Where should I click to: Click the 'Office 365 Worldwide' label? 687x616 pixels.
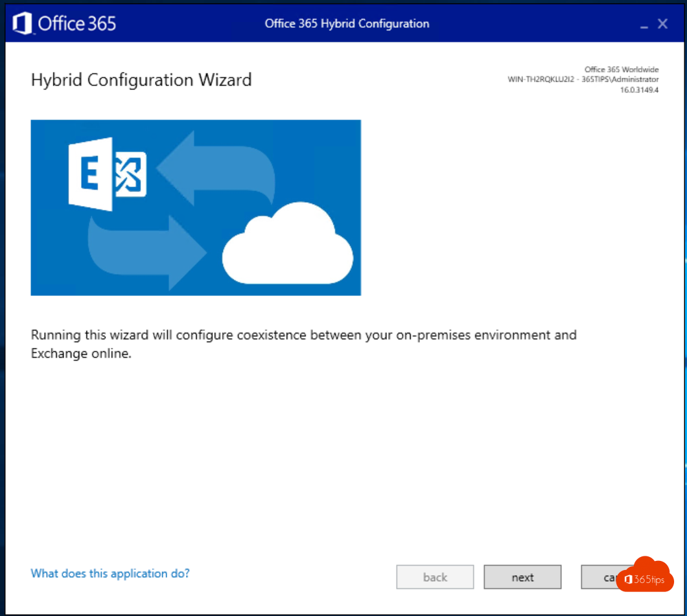[x=622, y=69]
